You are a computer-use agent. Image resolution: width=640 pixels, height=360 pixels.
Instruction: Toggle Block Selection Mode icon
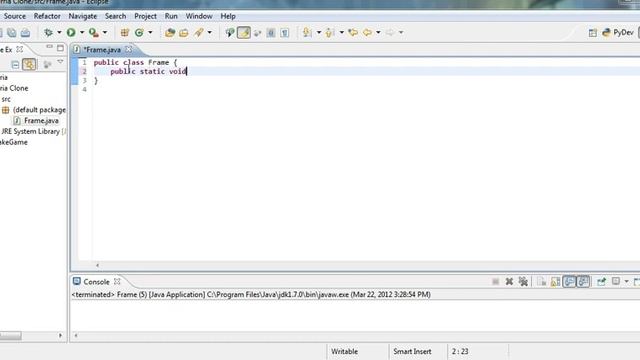[x=271, y=32]
